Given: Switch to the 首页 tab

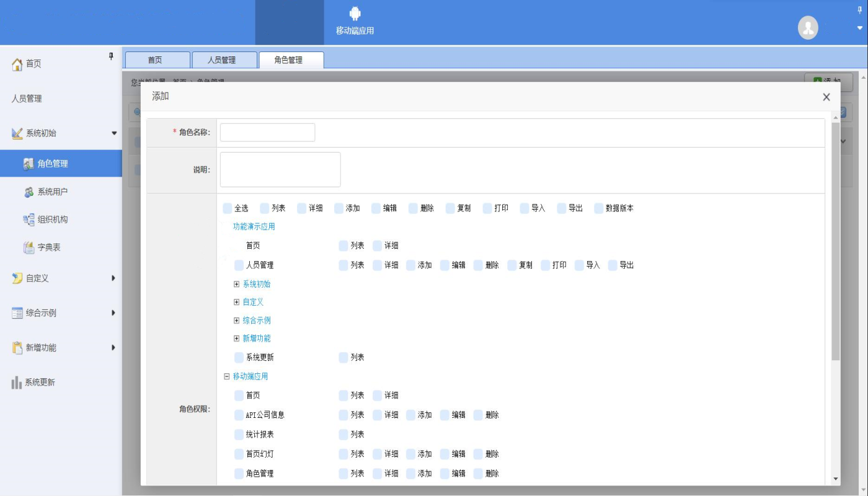Looking at the screenshot, I should [157, 60].
